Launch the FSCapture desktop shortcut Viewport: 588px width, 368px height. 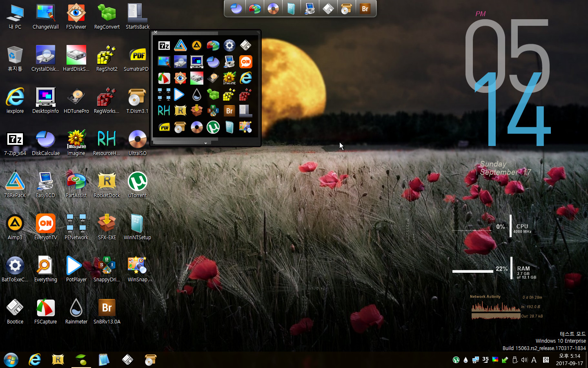click(46, 312)
